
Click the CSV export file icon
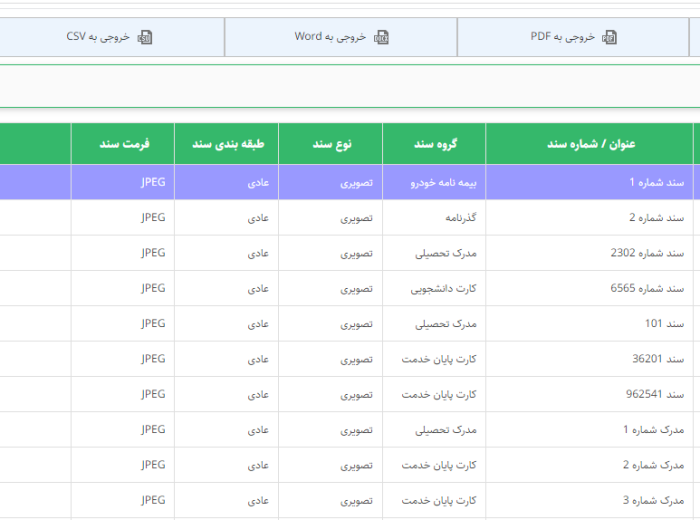coord(145,37)
